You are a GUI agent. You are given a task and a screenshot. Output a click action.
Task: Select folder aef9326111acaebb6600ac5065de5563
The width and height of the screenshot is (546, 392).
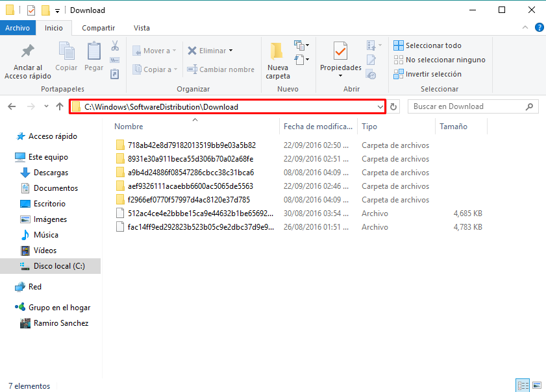coord(190,186)
